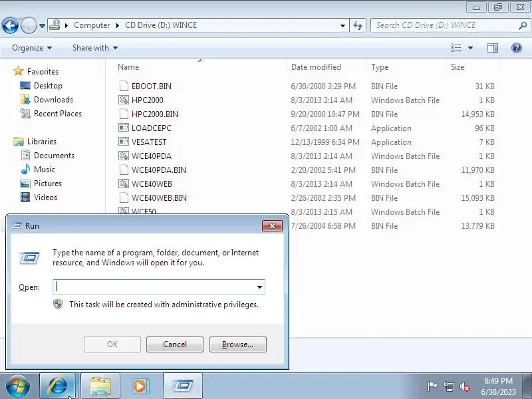This screenshot has width=532, height=399.
Task: Open the Pictures library
Action: (x=47, y=184)
